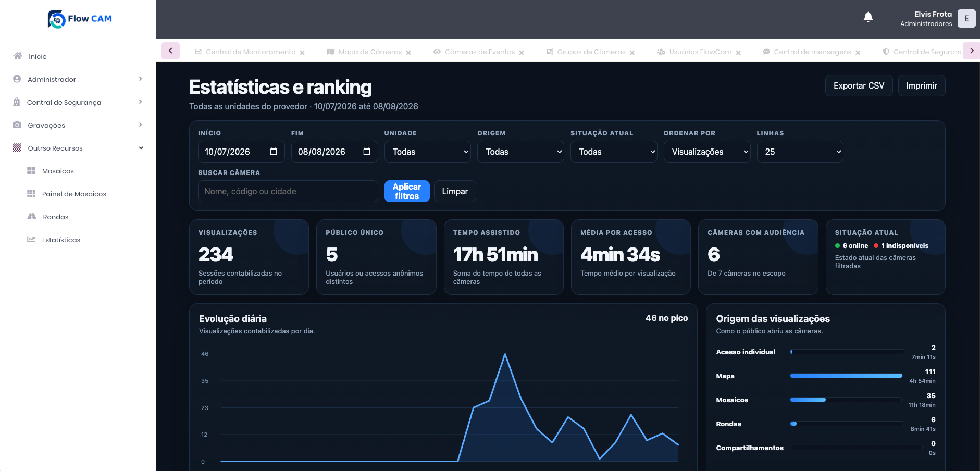Close the Central de Monitoramento tab

pyautogui.click(x=302, y=53)
